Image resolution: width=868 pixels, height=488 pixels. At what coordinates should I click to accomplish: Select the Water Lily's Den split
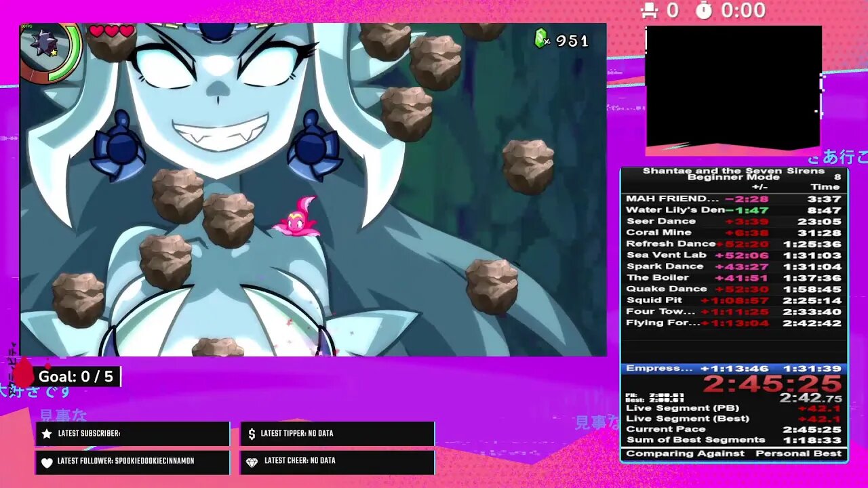point(734,210)
